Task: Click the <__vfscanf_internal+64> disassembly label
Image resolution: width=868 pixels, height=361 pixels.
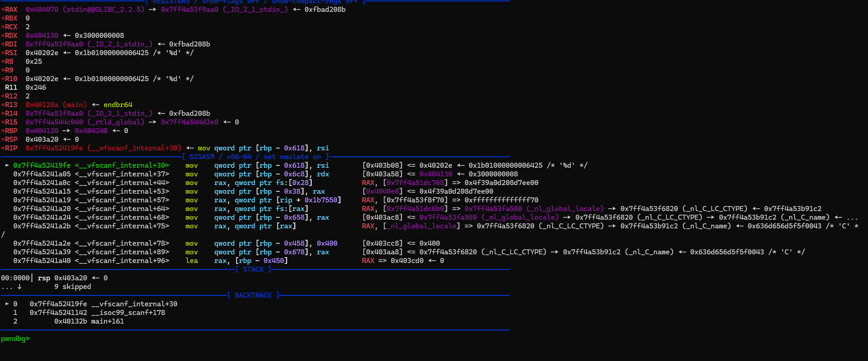Action: (x=122, y=209)
